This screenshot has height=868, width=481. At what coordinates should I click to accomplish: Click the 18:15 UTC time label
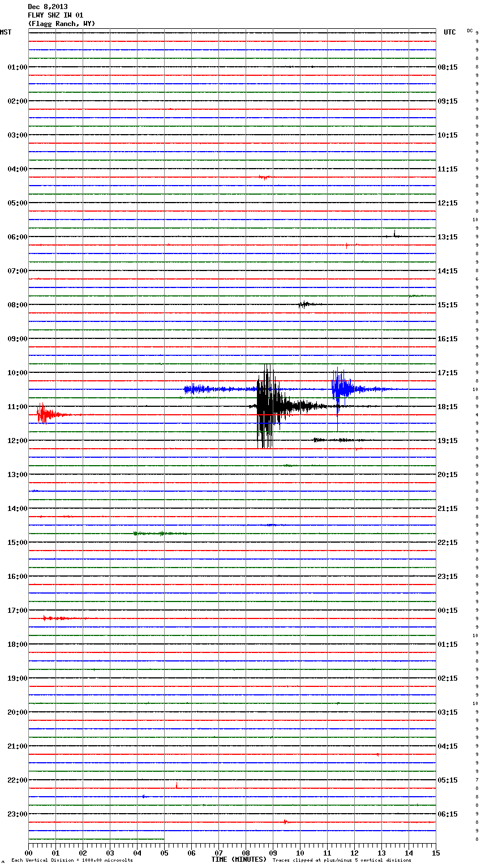coord(448,407)
